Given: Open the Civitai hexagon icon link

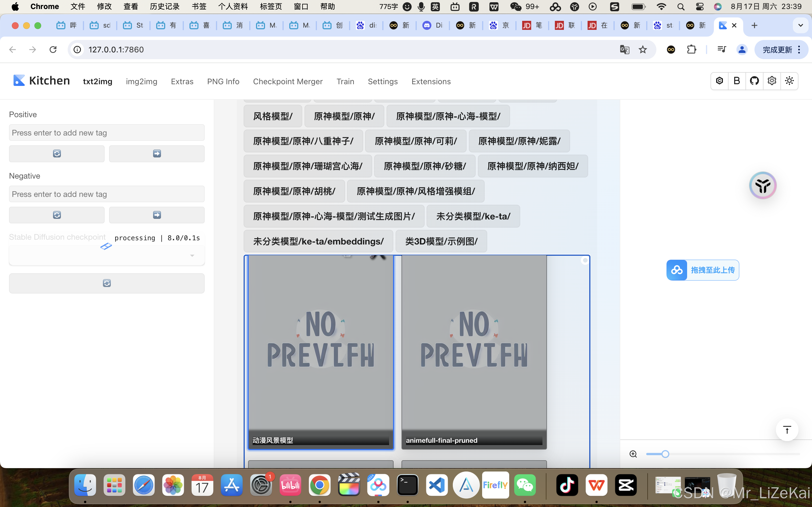Looking at the screenshot, I should pos(720,81).
